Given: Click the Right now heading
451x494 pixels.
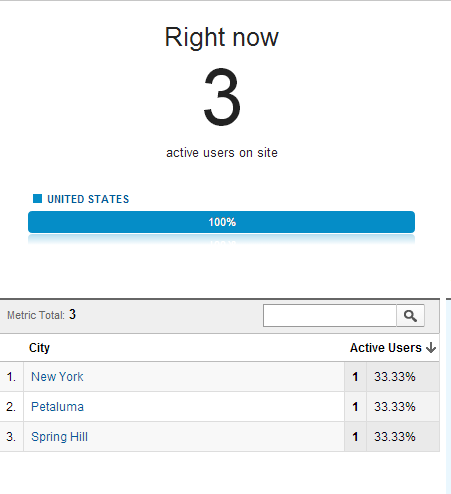Looking at the screenshot, I should pyautogui.click(x=222, y=37).
